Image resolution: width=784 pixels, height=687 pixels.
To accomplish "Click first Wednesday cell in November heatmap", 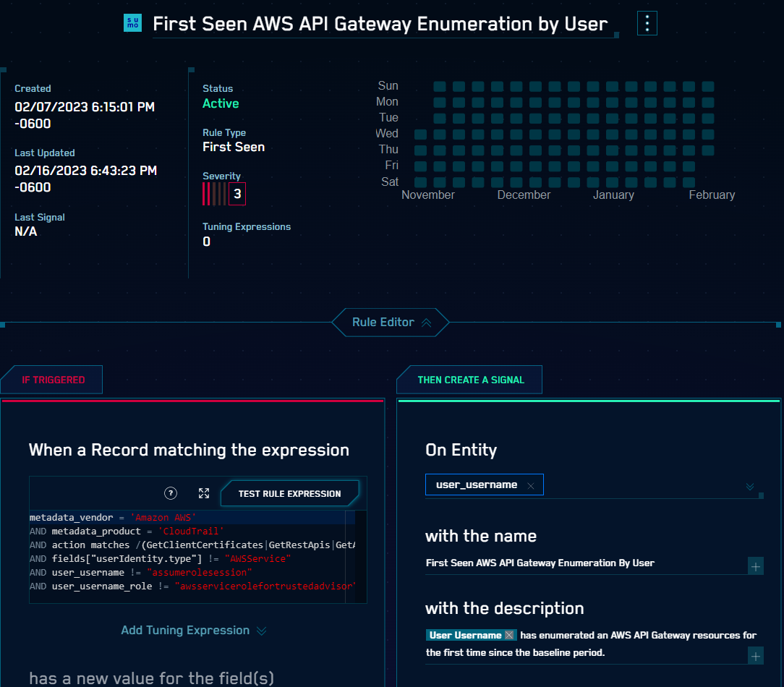I will [420, 134].
